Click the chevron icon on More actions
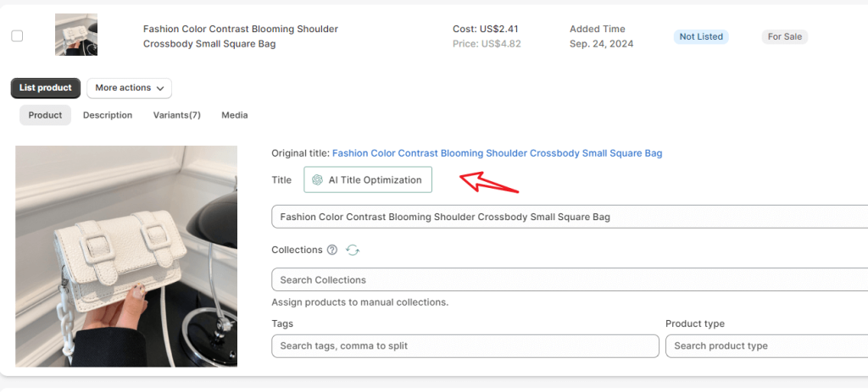The width and height of the screenshot is (868, 392). [160, 88]
